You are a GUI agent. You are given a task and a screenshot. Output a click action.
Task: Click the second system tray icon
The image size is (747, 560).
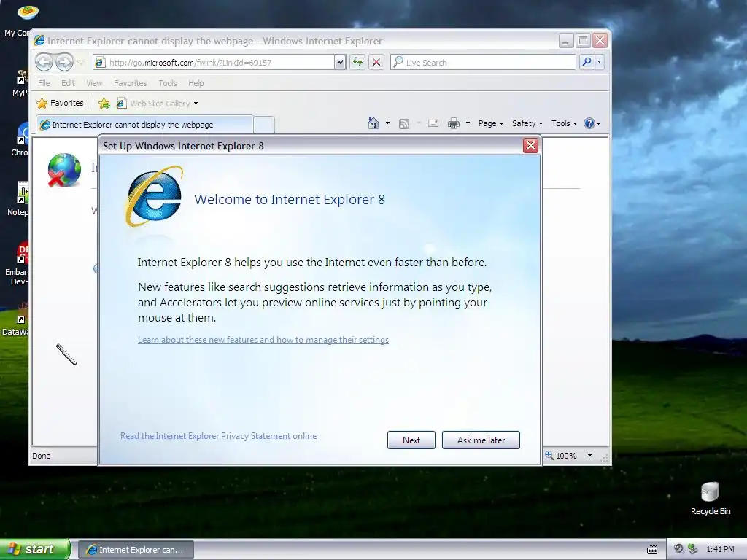[693, 549]
